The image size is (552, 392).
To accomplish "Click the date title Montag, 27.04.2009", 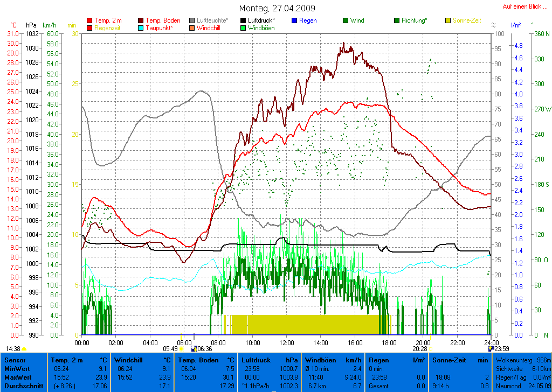I will pos(277,9).
